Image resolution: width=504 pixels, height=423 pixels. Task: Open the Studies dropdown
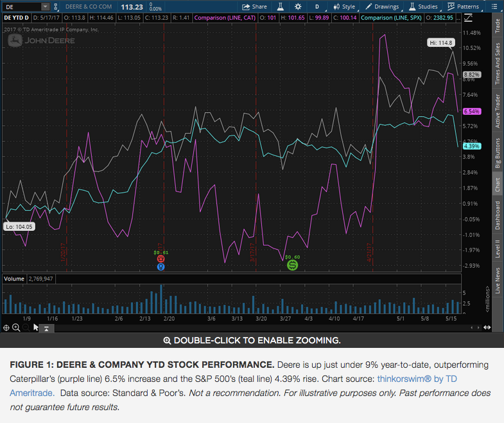coord(423,7)
